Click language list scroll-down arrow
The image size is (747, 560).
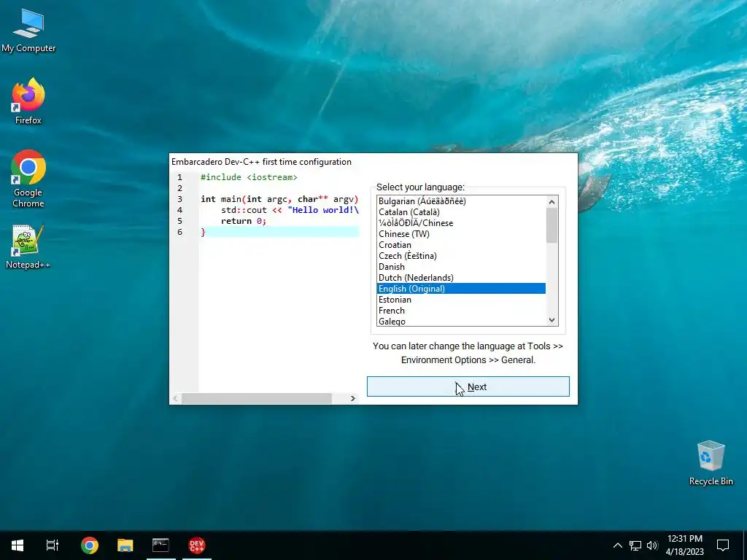pos(551,320)
